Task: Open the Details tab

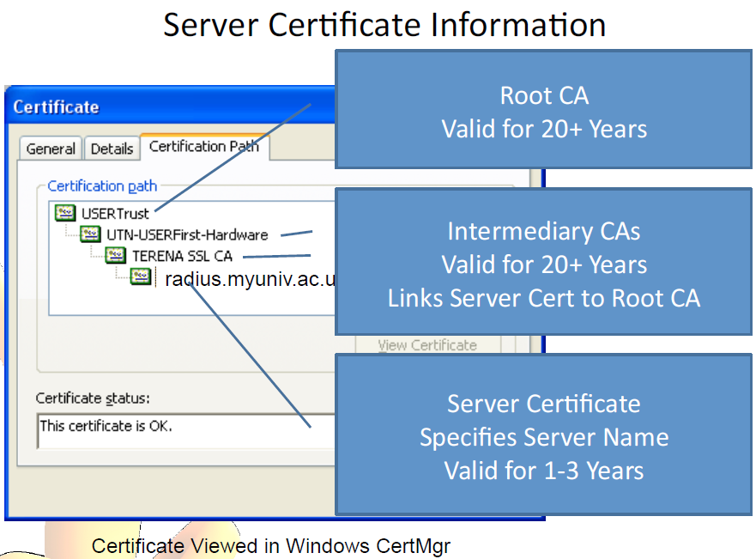Action: click(x=112, y=149)
